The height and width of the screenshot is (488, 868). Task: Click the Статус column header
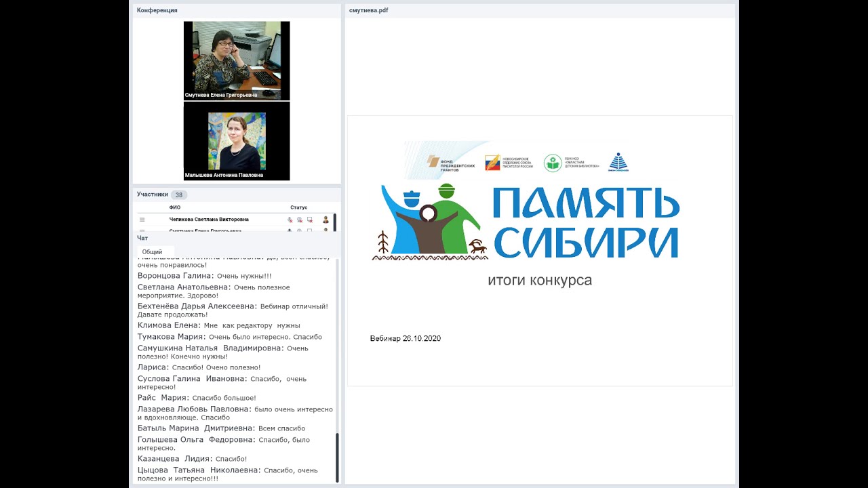click(299, 207)
